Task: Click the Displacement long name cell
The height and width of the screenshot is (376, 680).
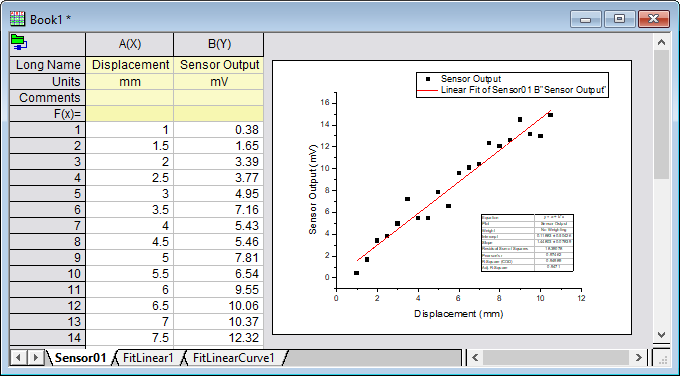Action: point(130,65)
